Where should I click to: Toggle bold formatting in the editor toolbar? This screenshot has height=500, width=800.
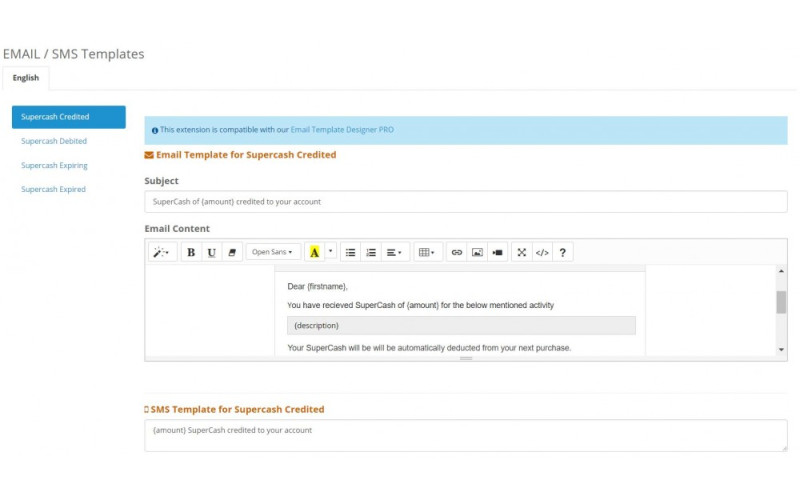[x=191, y=253]
